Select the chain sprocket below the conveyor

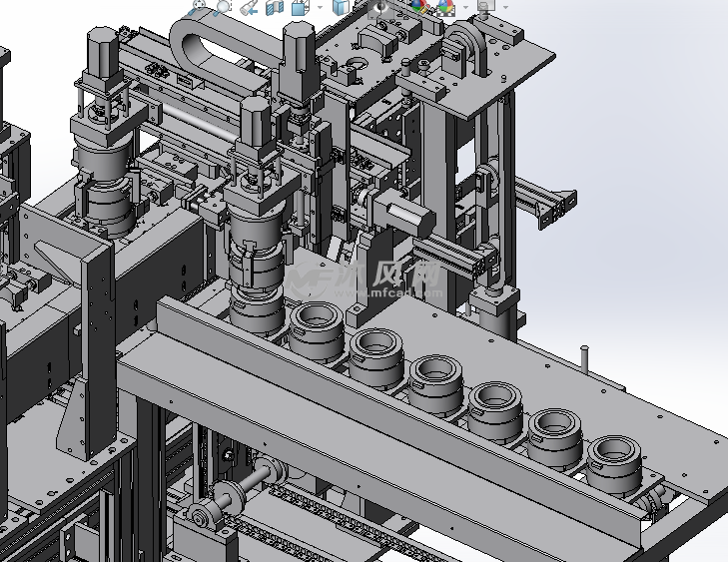(x=205, y=515)
